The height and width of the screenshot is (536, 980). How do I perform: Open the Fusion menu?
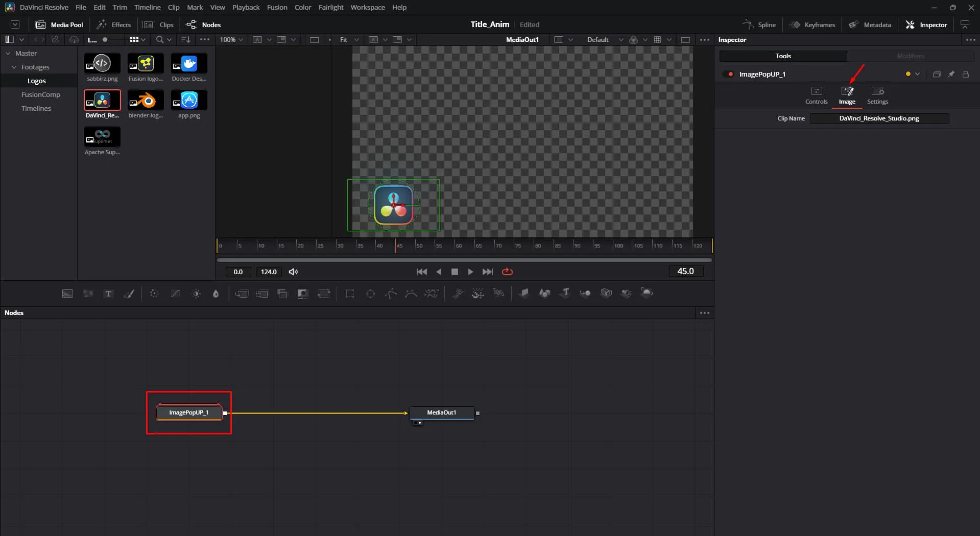click(x=277, y=7)
